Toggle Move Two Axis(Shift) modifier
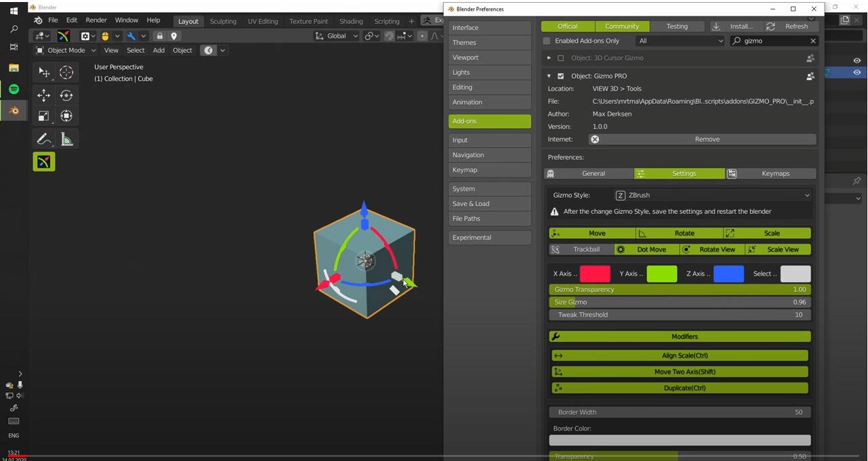The height and width of the screenshot is (461, 868). pos(680,372)
